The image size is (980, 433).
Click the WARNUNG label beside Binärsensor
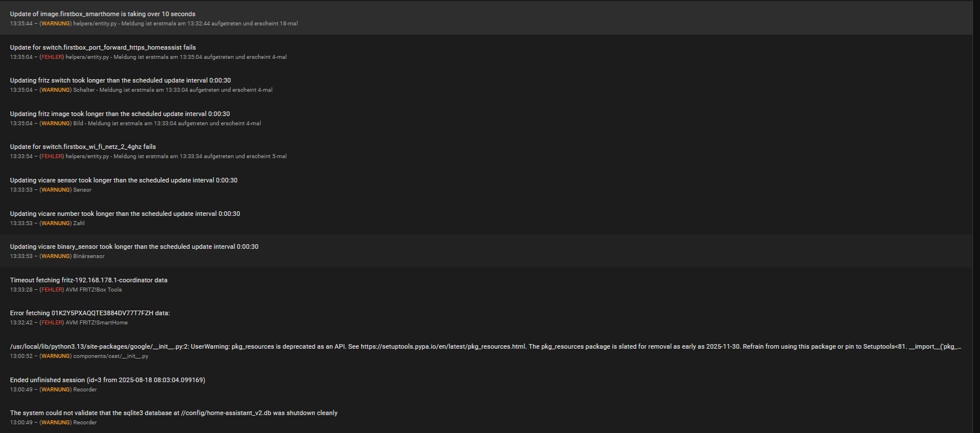point(55,256)
